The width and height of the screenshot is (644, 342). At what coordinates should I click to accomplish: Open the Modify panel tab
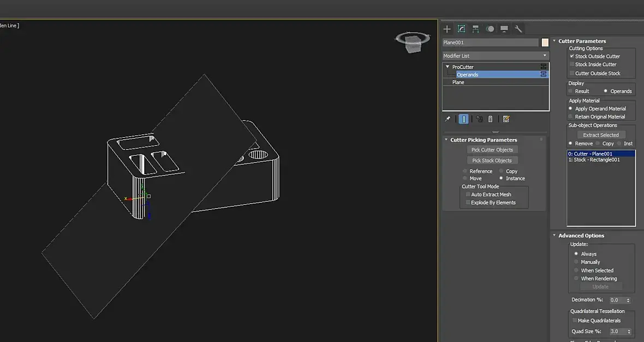pos(461,29)
